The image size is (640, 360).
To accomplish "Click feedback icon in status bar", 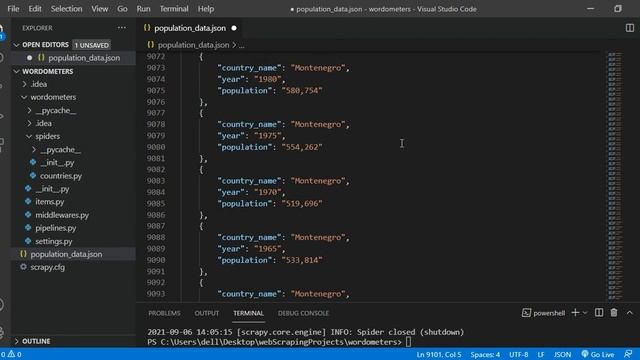I will click(629, 354).
